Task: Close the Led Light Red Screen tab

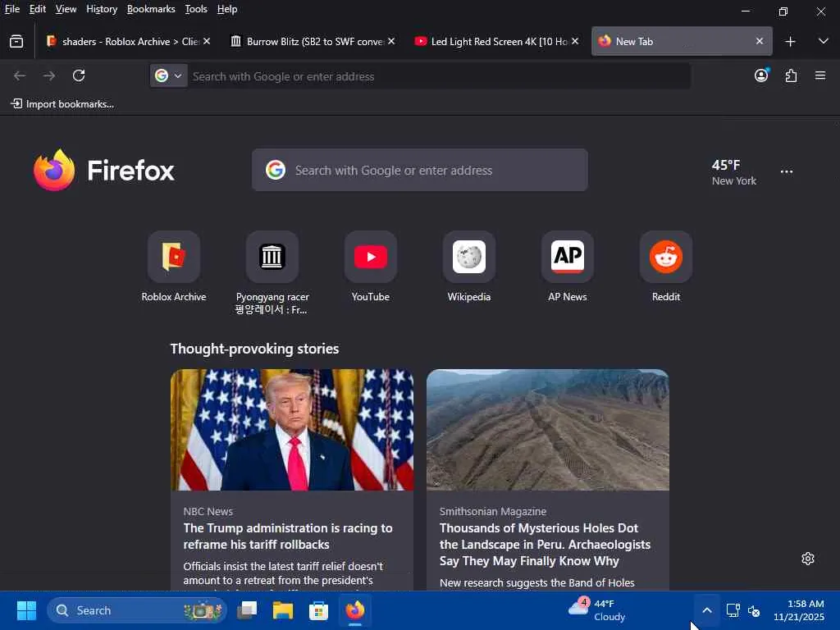Action: (575, 41)
